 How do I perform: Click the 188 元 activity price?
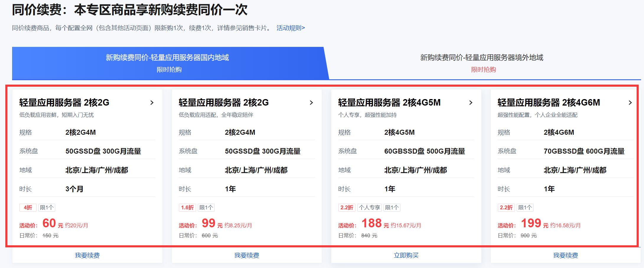[x=372, y=223]
